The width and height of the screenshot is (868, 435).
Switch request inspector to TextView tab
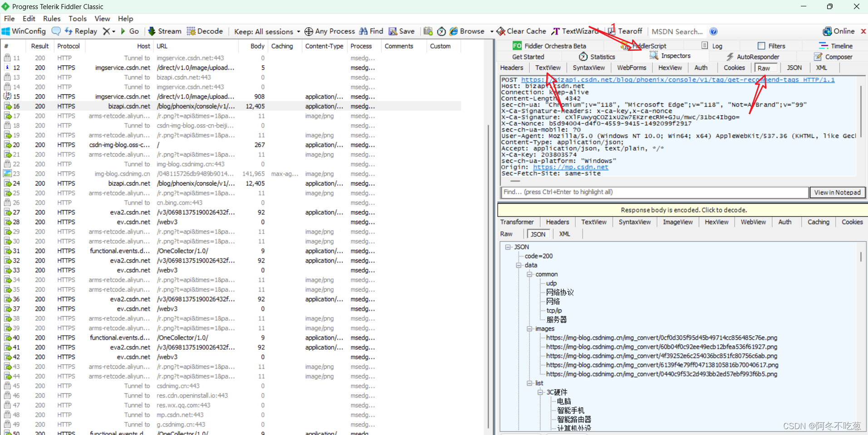pos(548,68)
